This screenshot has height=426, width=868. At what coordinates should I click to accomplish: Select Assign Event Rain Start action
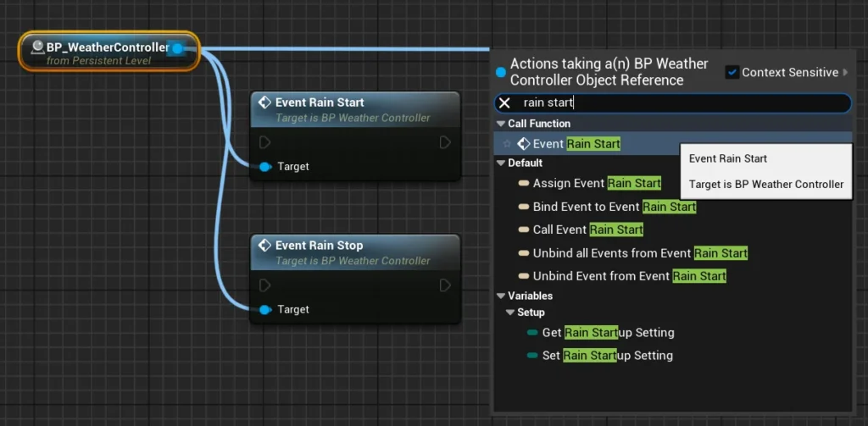[x=596, y=184]
